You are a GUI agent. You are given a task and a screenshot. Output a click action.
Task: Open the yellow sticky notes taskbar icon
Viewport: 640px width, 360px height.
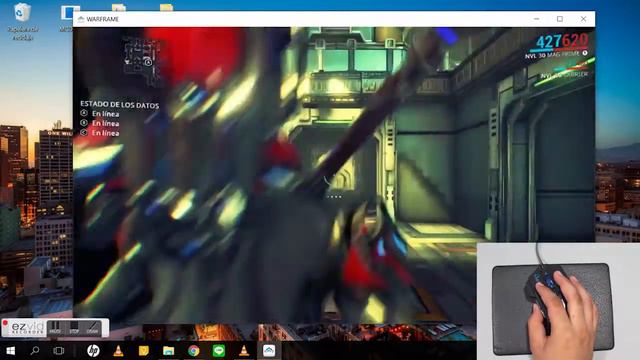[x=144, y=351]
